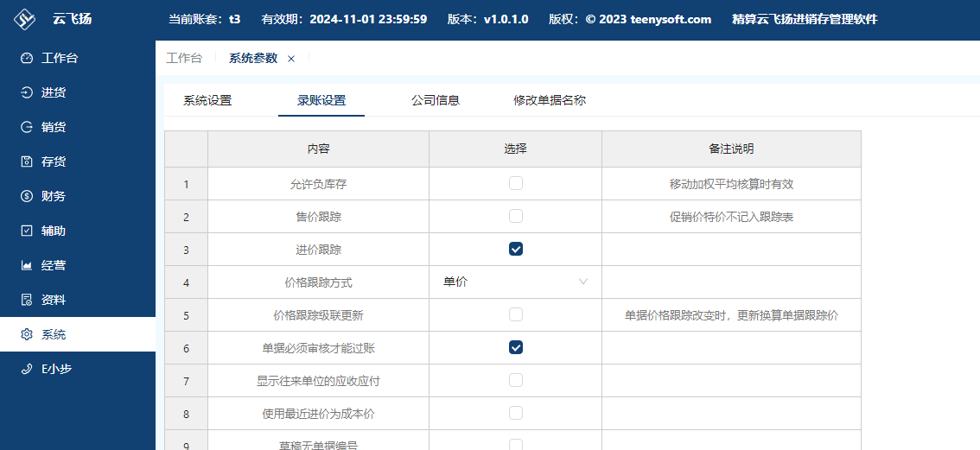Switch to the 工作台 page tab

click(x=184, y=58)
